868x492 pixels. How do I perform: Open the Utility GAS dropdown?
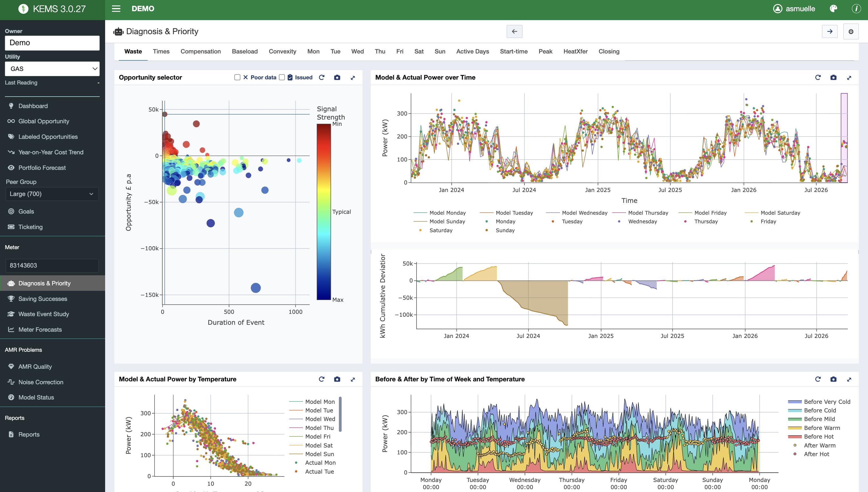(52, 69)
